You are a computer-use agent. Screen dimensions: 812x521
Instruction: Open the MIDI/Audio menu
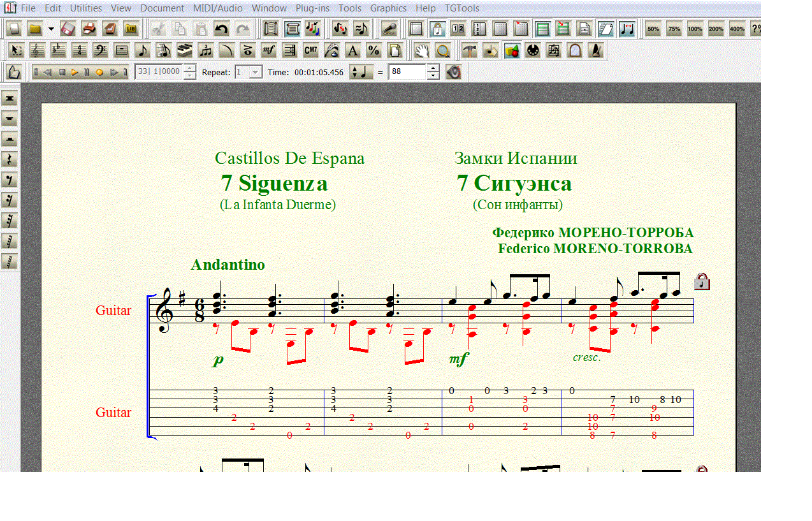coord(218,8)
